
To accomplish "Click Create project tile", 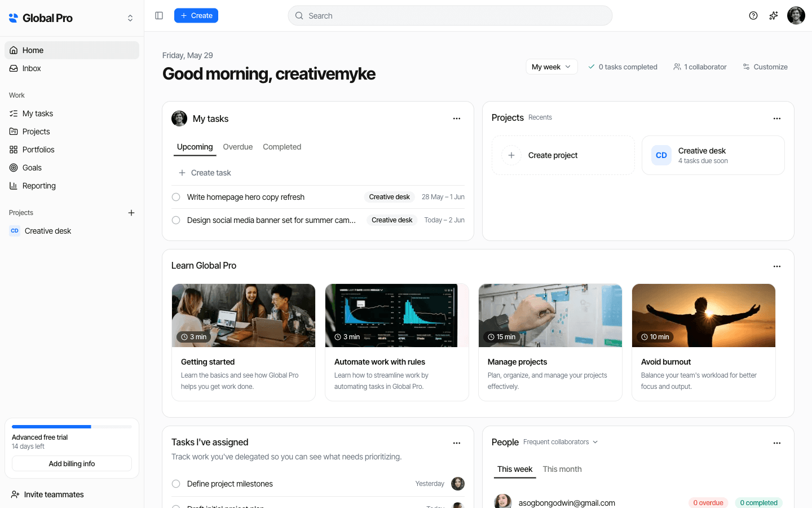I will (563, 155).
